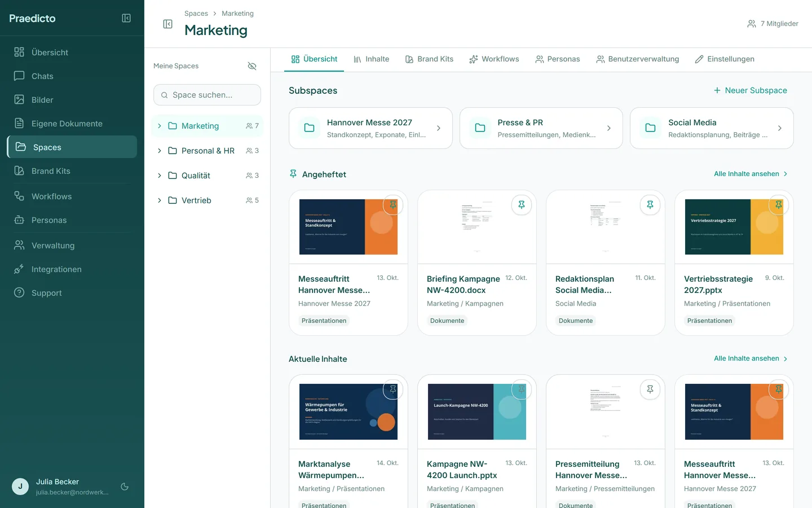Go to Übersicht in sidebar

point(72,52)
